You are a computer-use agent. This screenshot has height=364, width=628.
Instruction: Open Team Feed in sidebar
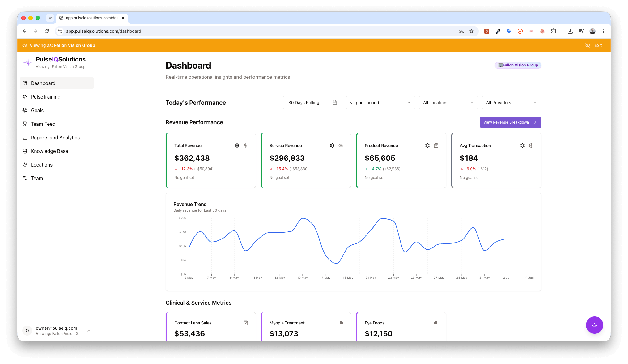[x=57, y=124]
